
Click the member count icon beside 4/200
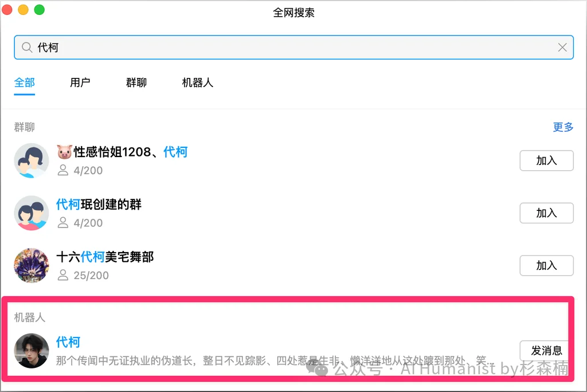coord(63,170)
